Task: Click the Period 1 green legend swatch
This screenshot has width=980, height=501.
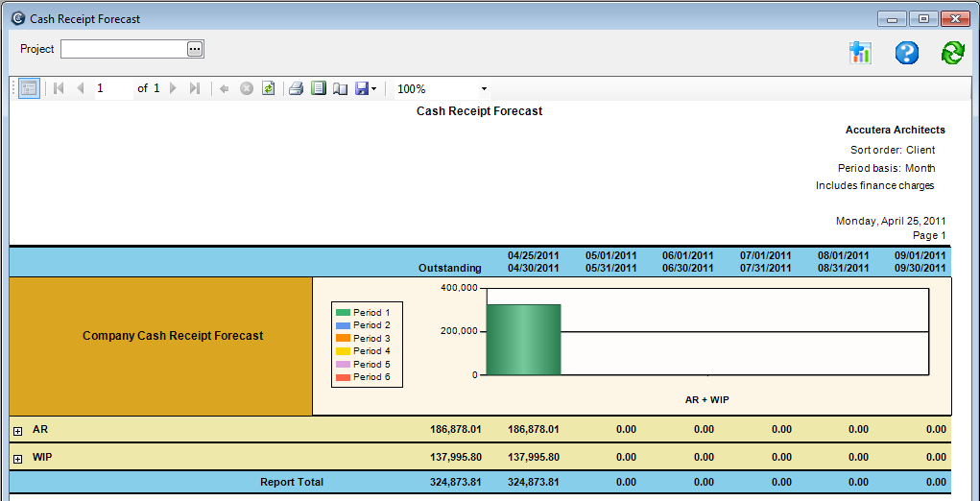Action: click(342, 313)
